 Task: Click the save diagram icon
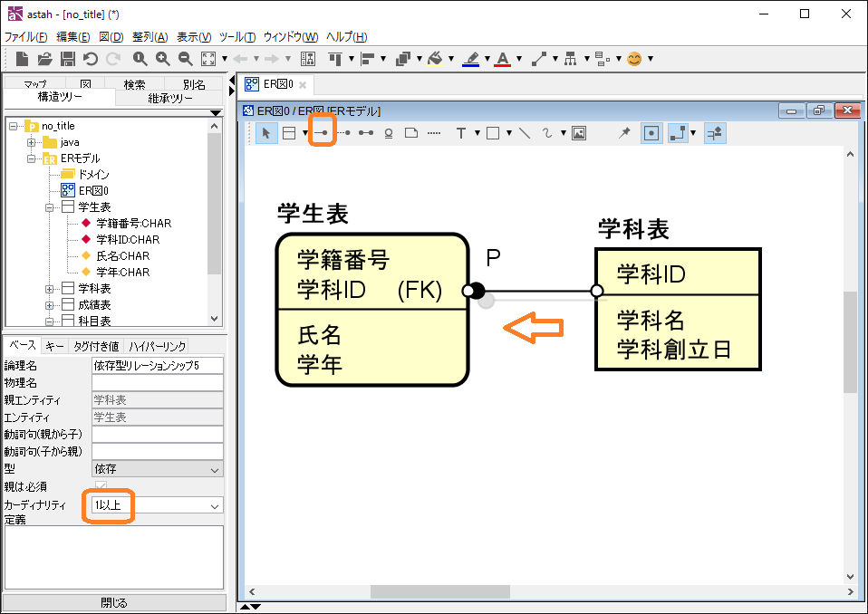coord(68,59)
